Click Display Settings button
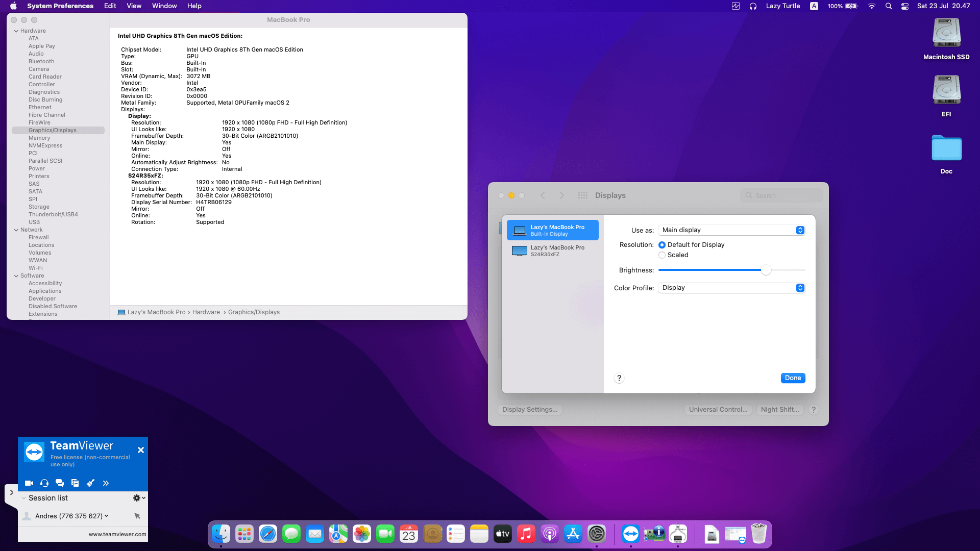Screen dimensions: 980x551 coord(530,410)
